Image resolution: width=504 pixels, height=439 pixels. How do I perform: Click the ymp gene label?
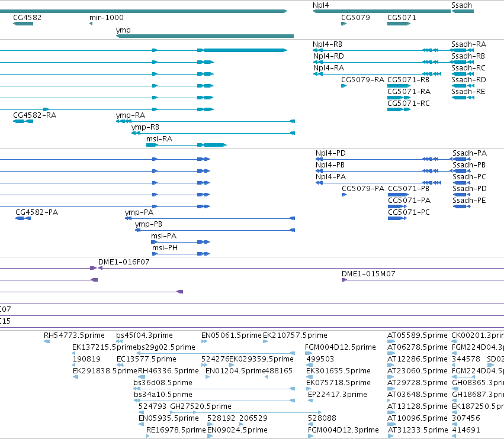click(123, 30)
